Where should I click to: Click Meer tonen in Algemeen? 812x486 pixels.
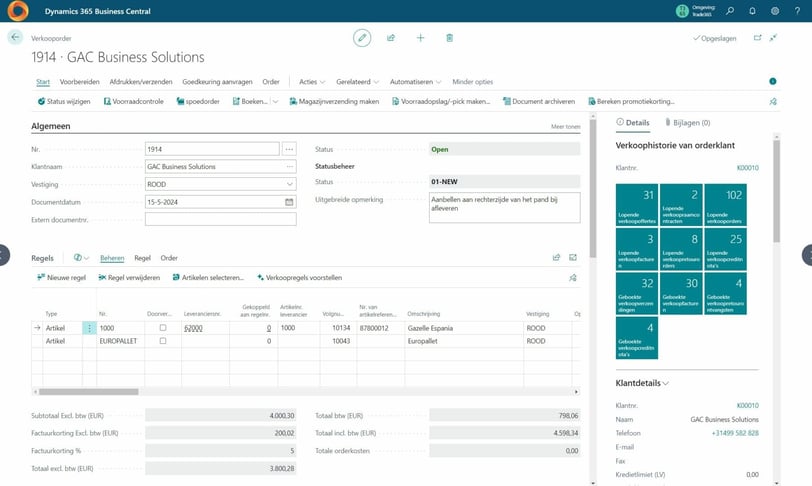click(566, 126)
